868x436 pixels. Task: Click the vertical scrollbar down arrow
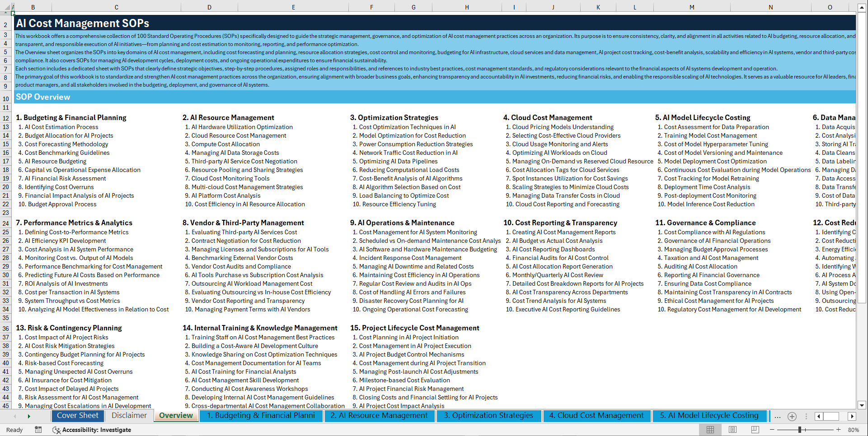coord(862,405)
